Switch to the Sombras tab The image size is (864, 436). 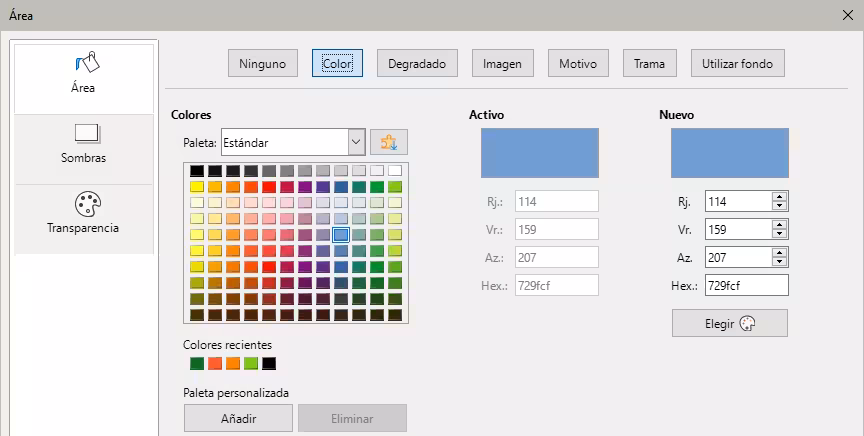(84, 149)
